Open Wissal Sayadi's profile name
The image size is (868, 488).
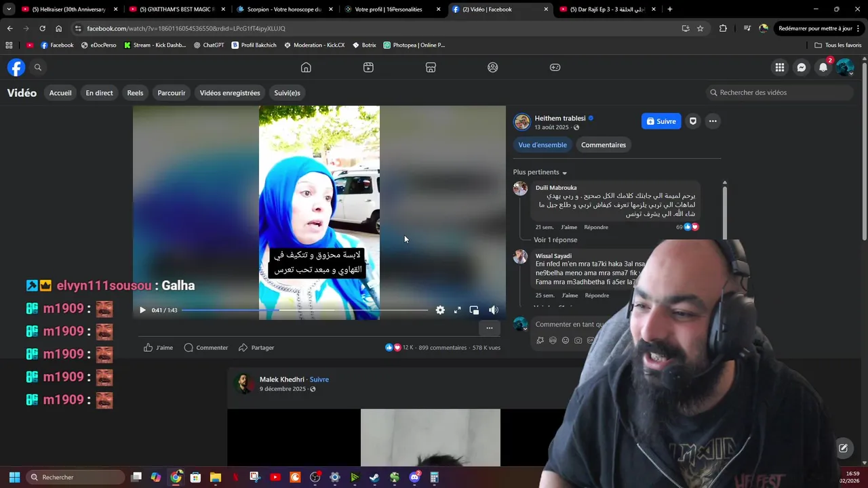click(553, 256)
